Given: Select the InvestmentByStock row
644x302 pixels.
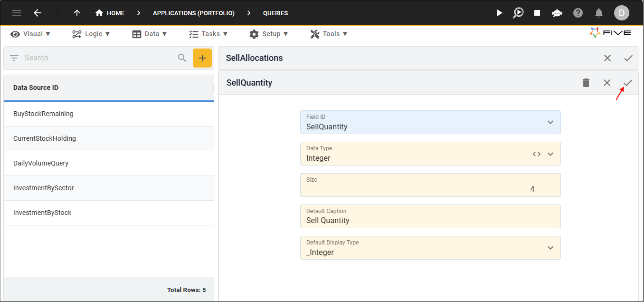Looking at the screenshot, I should pos(109,213).
